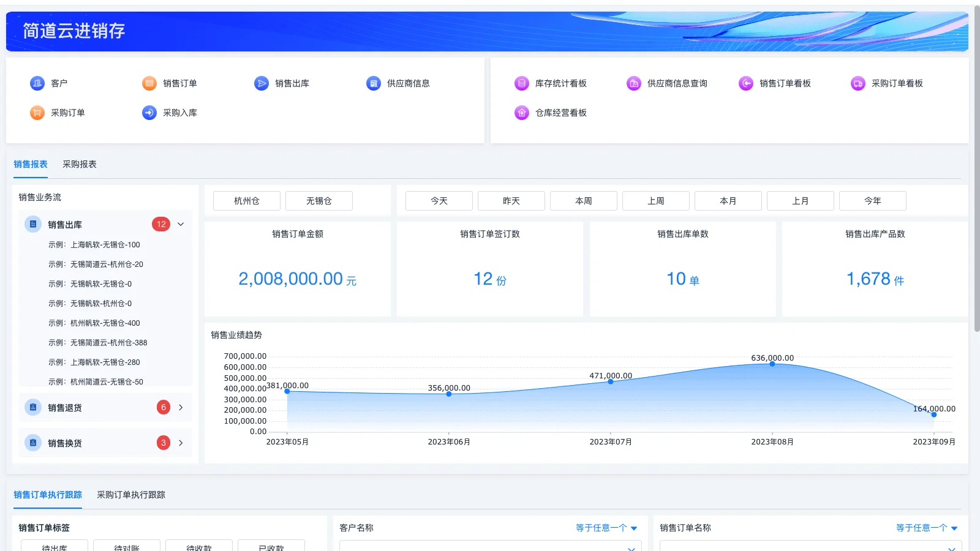980x551 pixels.
Task: Click the 销售出库 list icon in sidebar
Action: [33, 224]
